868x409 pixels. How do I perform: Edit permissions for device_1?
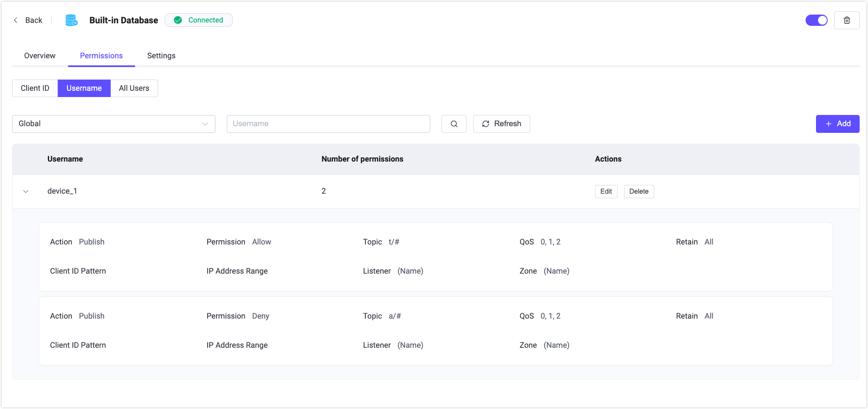(x=606, y=192)
